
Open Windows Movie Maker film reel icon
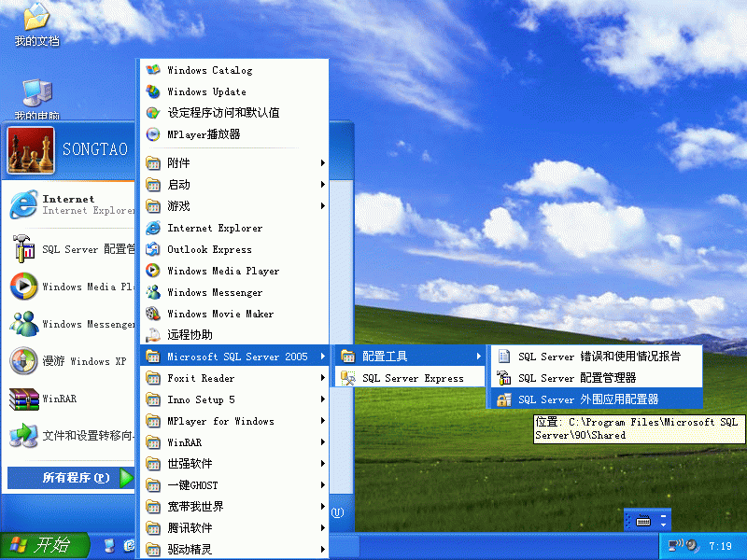click(x=153, y=314)
